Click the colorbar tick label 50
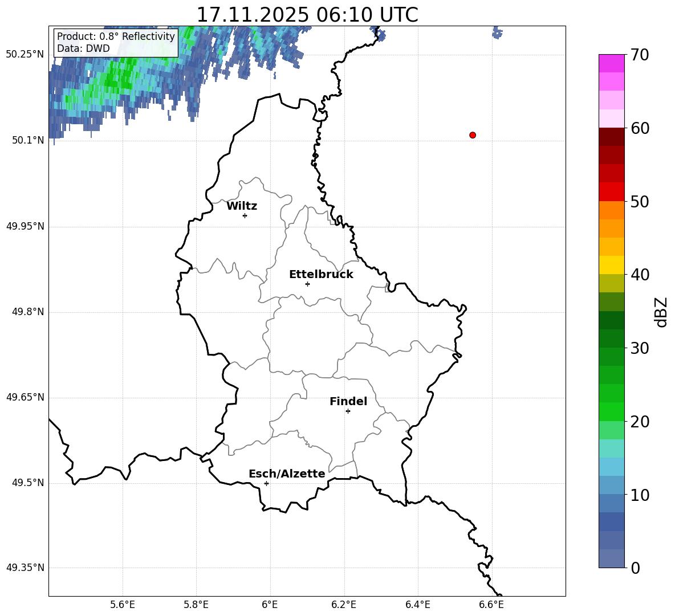The height and width of the screenshot is (616, 675). coord(640,201)
